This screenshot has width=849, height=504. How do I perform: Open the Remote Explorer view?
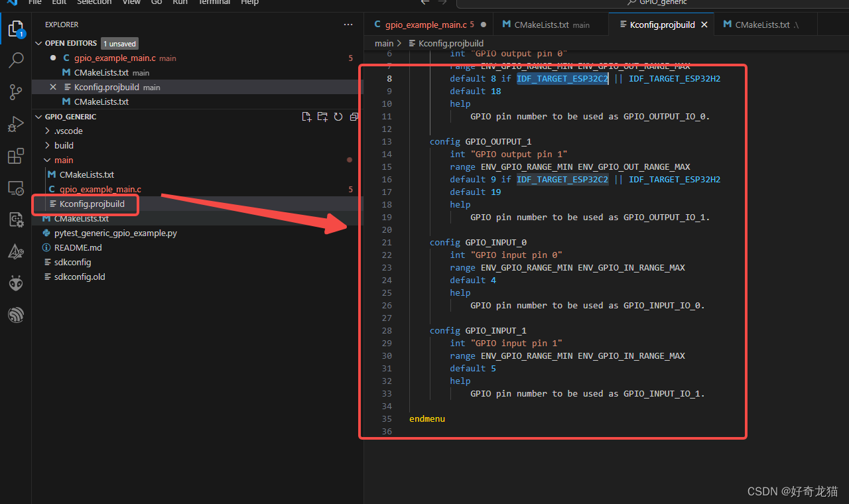click(x=16, y=188)
